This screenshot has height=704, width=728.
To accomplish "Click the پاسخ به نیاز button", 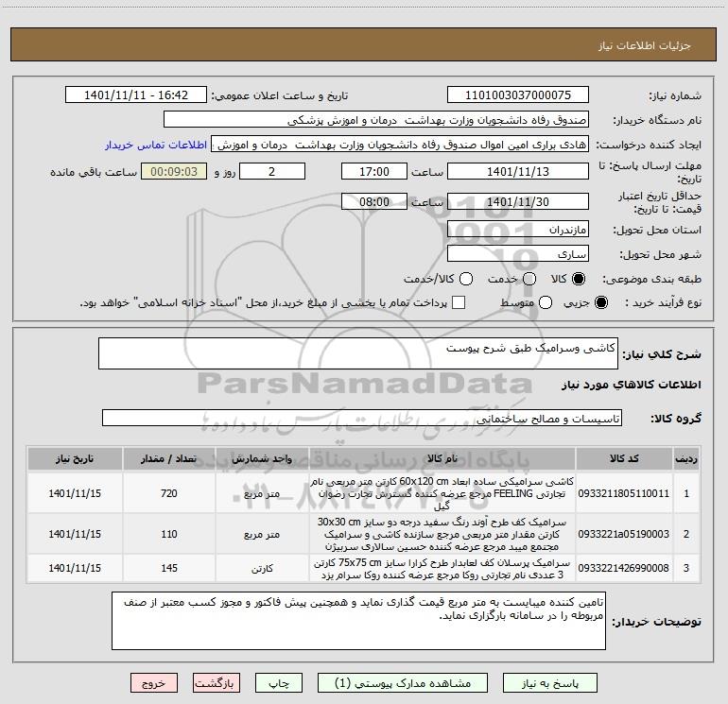I will point(550,683).
